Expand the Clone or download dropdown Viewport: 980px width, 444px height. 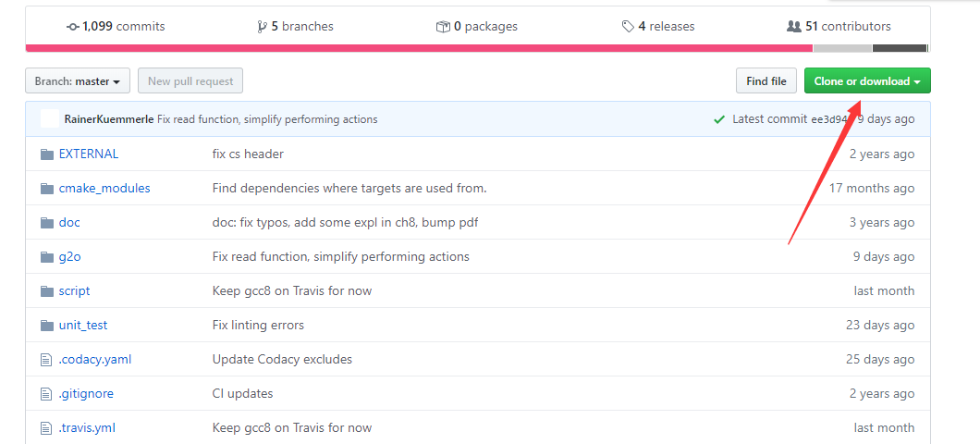pos(866,81)
